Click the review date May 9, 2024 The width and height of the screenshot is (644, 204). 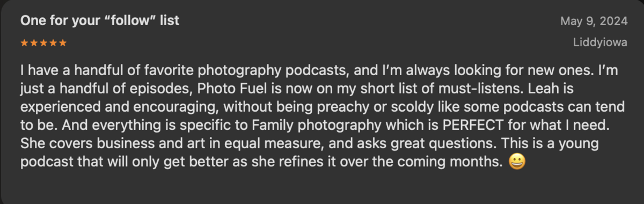[594, 21]
